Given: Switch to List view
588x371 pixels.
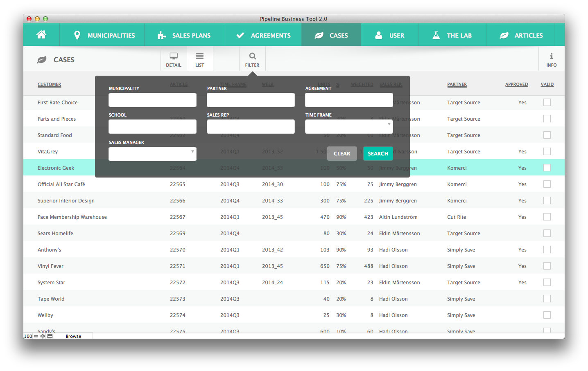Looking at the screenshot, I should [200, 59].
